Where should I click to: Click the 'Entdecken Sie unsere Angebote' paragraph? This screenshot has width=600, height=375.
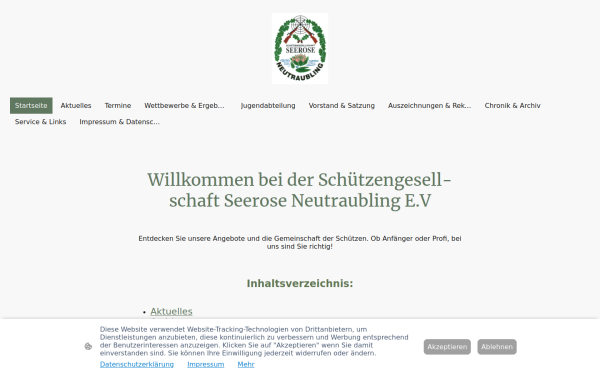[x=300, y=243]
